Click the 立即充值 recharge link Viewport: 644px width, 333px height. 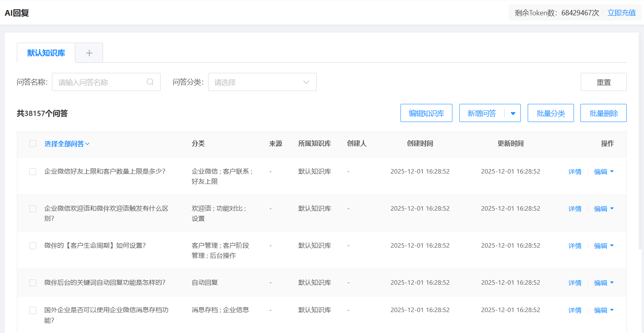coord(621,13)
